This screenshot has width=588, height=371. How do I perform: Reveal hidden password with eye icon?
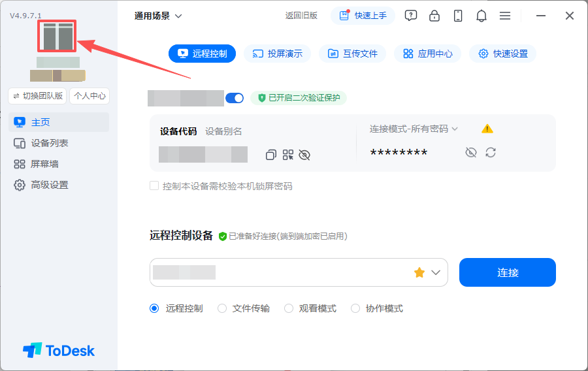pos(471,153)
